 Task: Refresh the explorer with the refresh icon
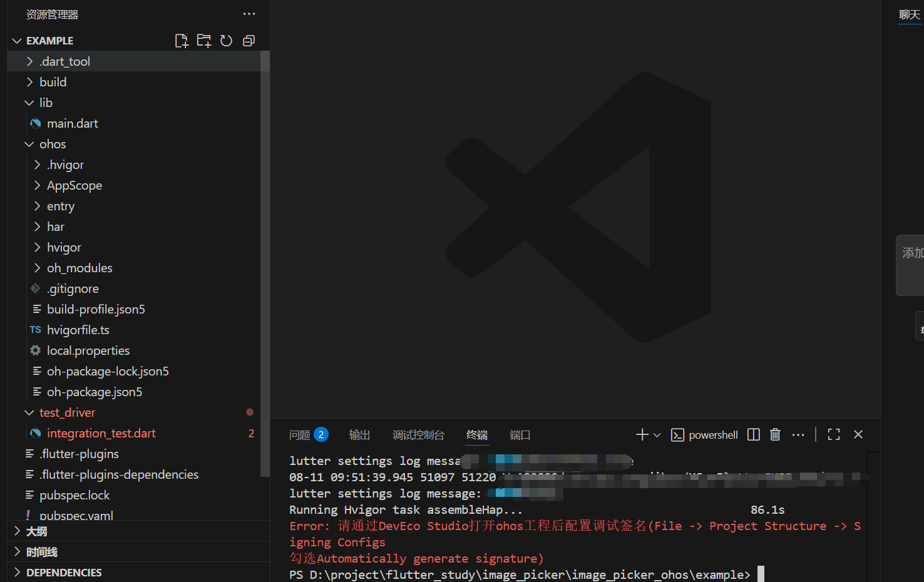tap(226, 41)
